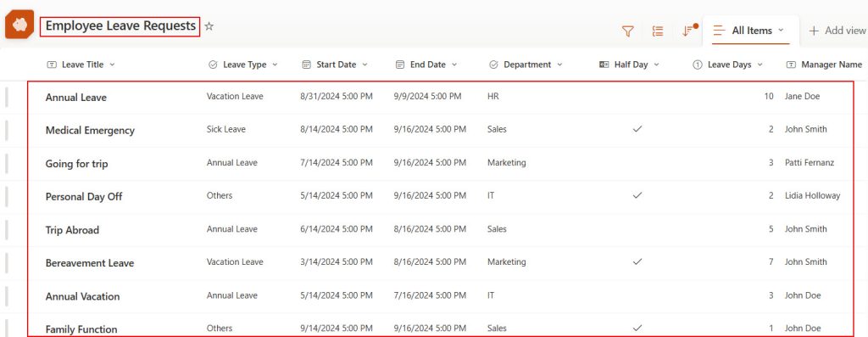The width and height of the screenshot is (868, 337).
Task: Click manager Lidia Holloway
Action: [812, 195]
